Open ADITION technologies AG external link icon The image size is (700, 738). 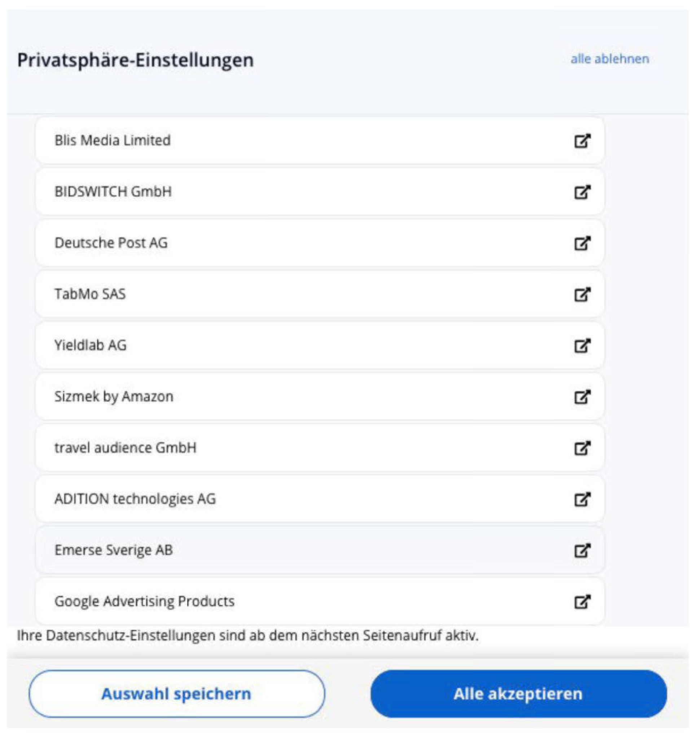582,499
